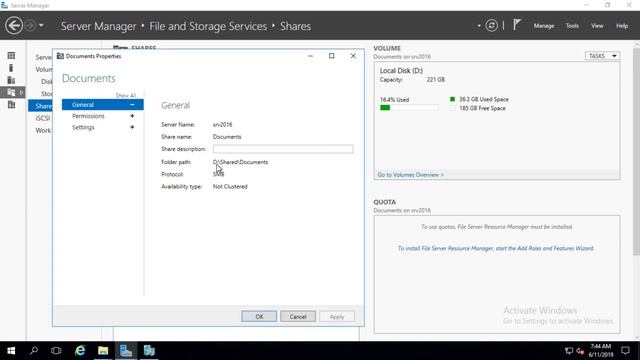The height and width of the screenshot is (360, 640).
Task: Click the install File Server Resource Manager link
Action: [496, 248]
